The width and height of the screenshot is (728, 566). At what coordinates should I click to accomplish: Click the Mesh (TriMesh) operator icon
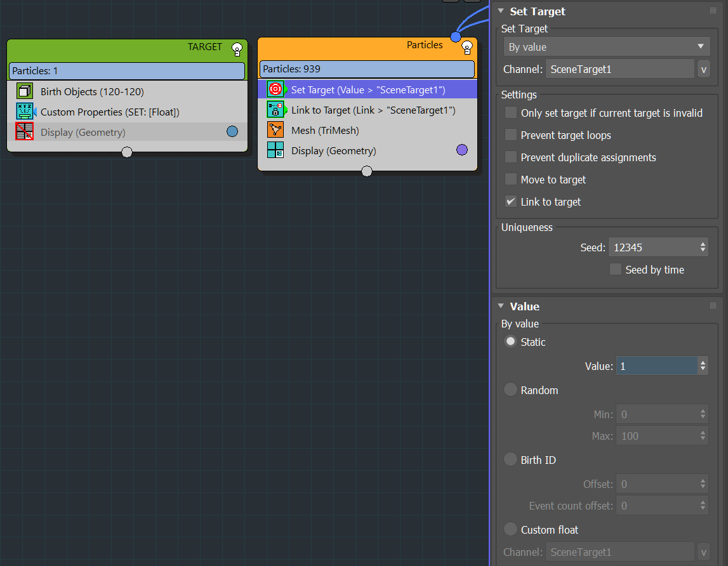[275, 130]
